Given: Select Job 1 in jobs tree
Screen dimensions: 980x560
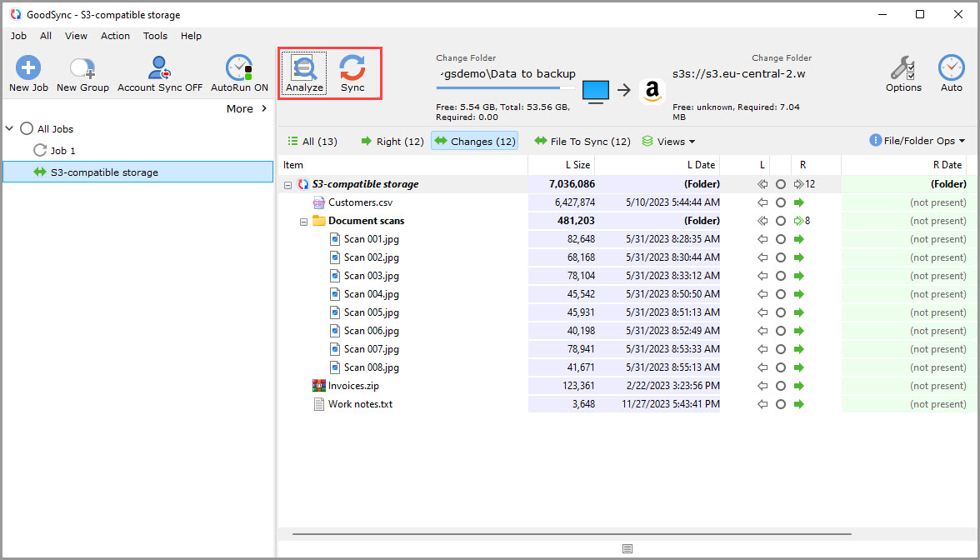Looking at the screenshot, I should (63, 151).
